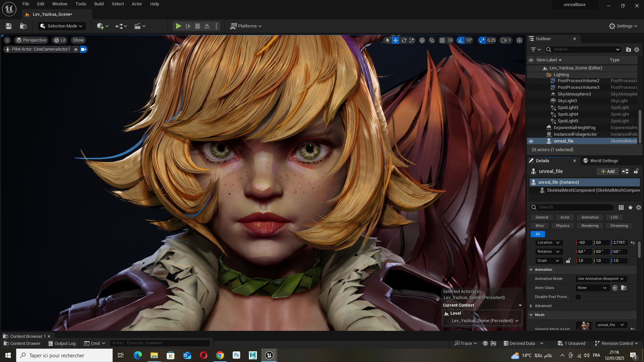Open the Lit view mode menu
The image size is (644, 362).
60,40
